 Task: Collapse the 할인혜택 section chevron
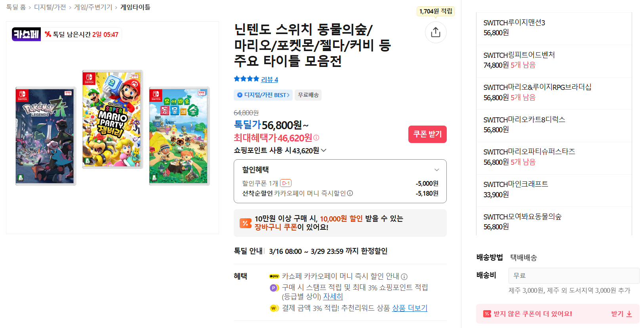coord(437,170)
